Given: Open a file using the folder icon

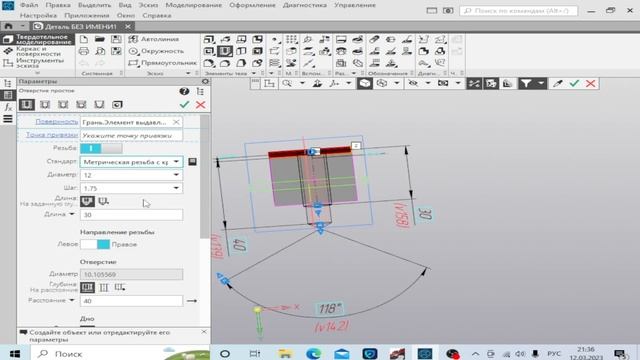Looking at the screenshot, I should (x=100, y=39).
